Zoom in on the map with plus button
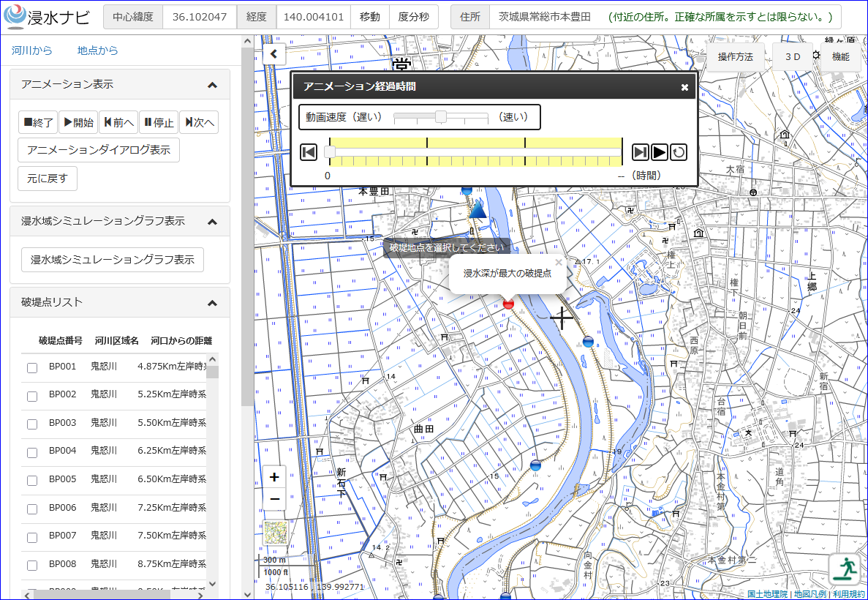This screenshot has width=868, height=600. (x=274, y=477)
